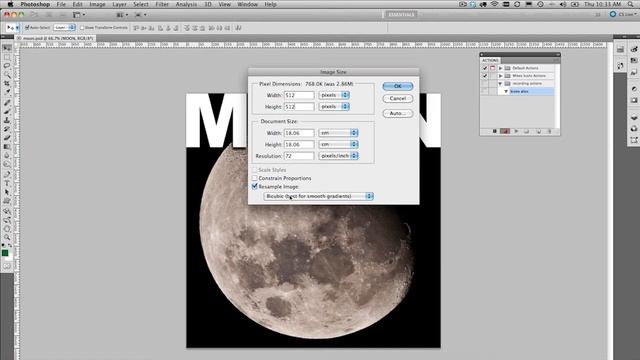This screenshot has height=360, width=640.
Task: Open the Document Size Width cm dropdown
Action: 338,133
